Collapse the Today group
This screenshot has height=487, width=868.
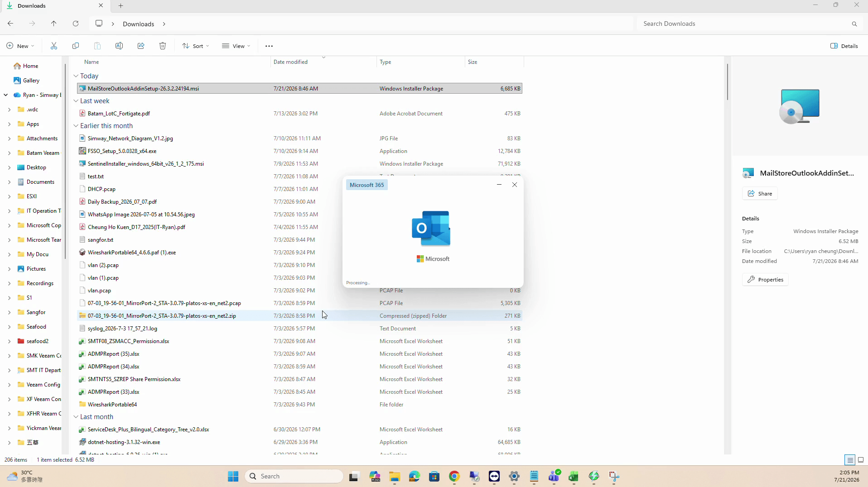(76, 76)
